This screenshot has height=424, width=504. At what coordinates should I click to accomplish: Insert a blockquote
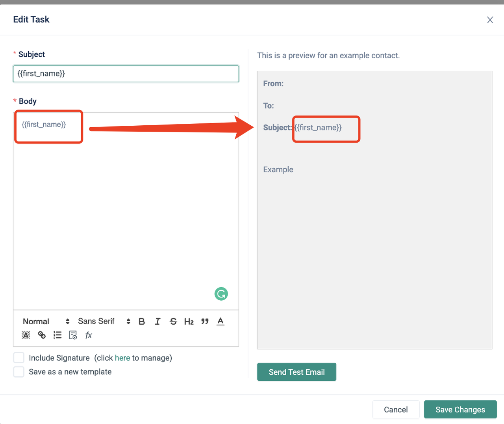point(205,322)
